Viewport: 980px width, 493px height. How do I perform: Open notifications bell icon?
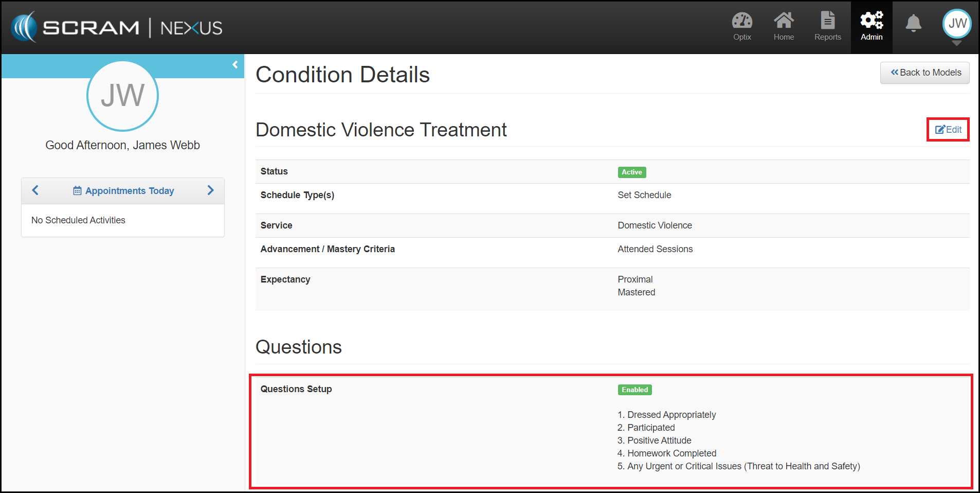[913, 23]
